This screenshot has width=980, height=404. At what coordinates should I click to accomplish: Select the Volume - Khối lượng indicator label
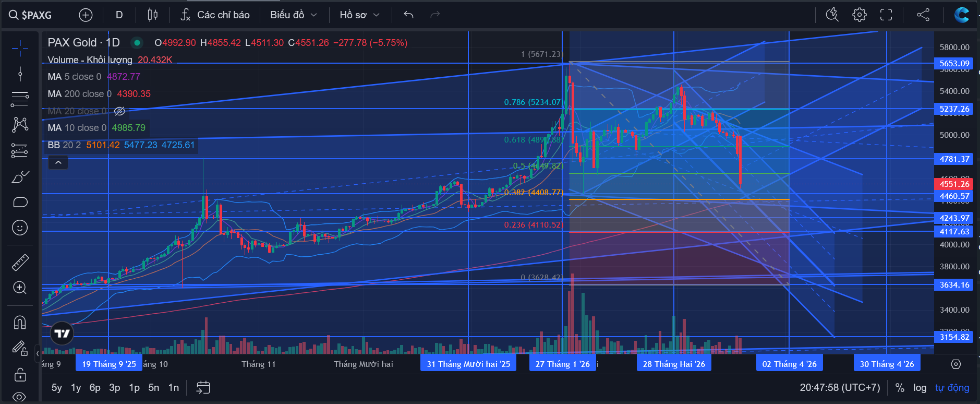pos(90,60)
